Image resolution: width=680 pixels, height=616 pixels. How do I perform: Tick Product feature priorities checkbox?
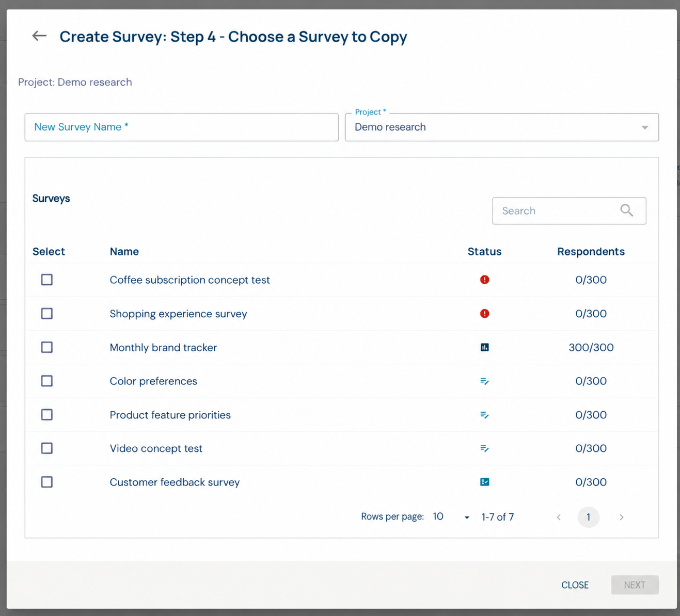pyautogui.click(x=47, y=415)
